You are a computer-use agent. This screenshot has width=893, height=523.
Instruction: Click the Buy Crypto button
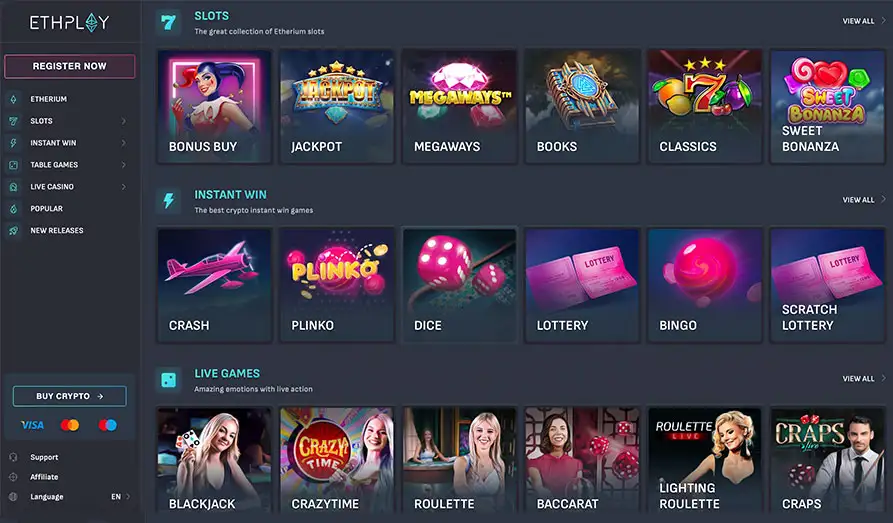[69, 396]
